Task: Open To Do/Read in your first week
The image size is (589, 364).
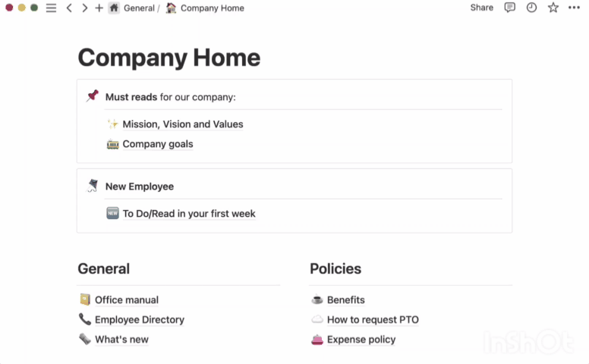Action: click(x=188, y=214)
